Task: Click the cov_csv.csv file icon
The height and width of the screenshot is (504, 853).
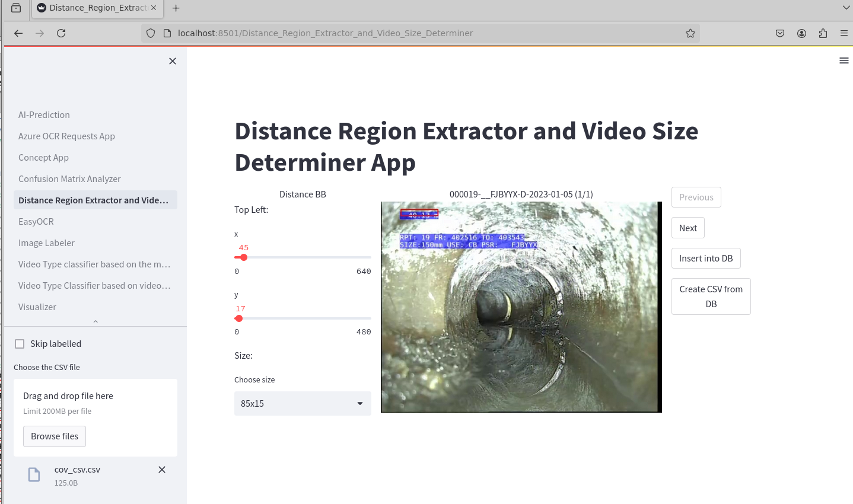Action: click(x=34, y=474)
